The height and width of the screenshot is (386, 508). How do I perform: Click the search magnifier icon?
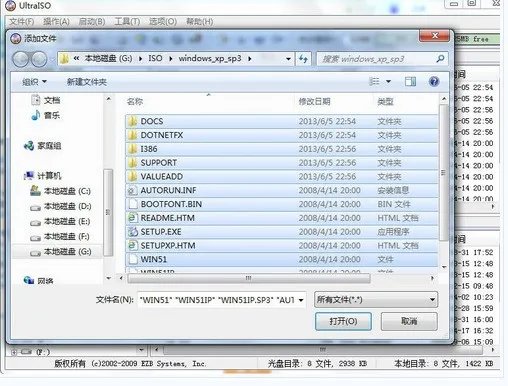click(440, 59)
